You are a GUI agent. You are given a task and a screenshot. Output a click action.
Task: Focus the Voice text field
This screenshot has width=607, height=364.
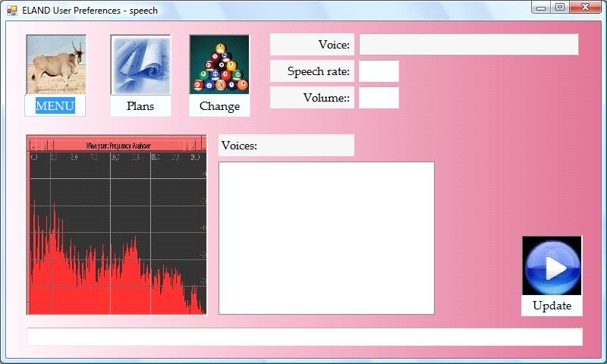(x=468, y=45)
